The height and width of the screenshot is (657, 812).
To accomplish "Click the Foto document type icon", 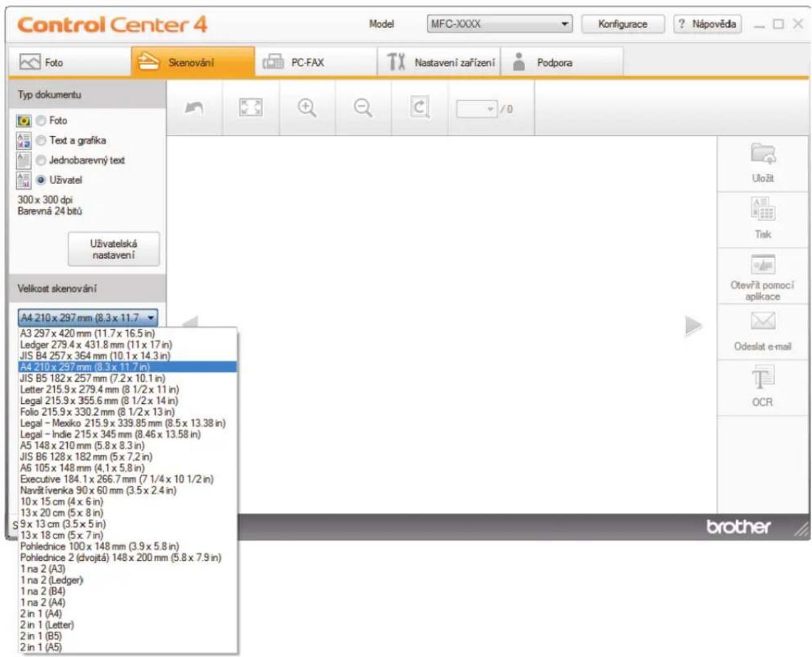I will [24, 121].
